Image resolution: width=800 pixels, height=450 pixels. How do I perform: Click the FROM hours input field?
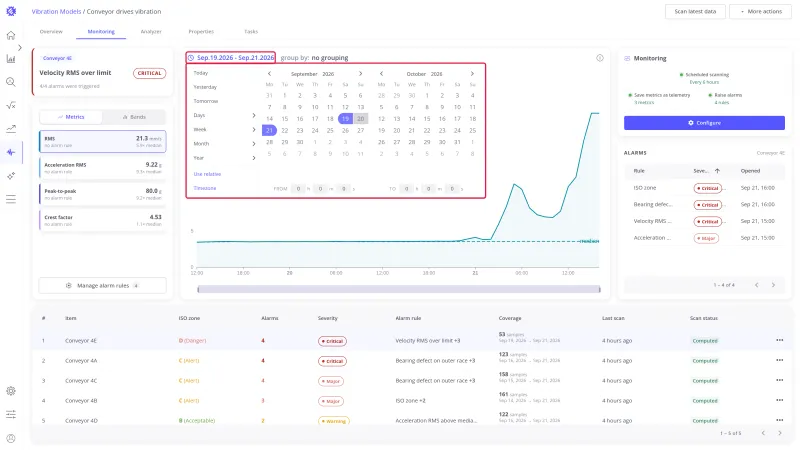(x=298, y=189)
